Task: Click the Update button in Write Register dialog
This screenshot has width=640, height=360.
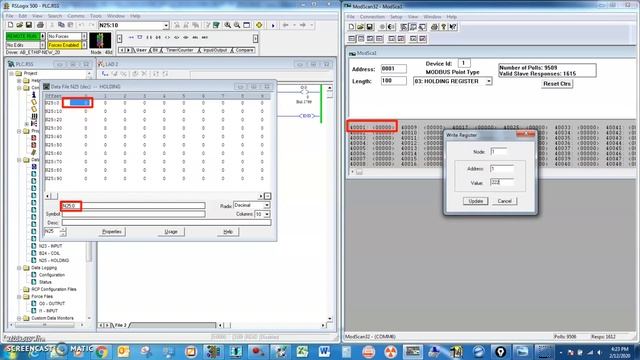Action: [x=476, y=201]
